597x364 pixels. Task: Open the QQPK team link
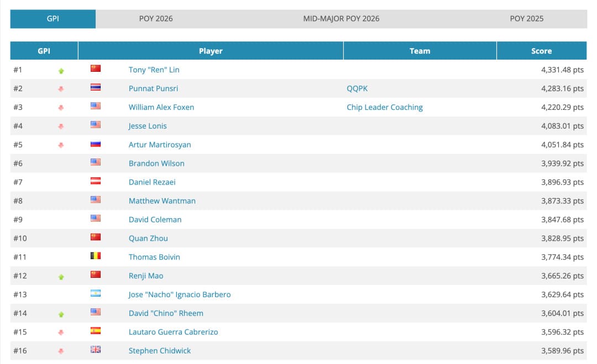pos(357,88)
